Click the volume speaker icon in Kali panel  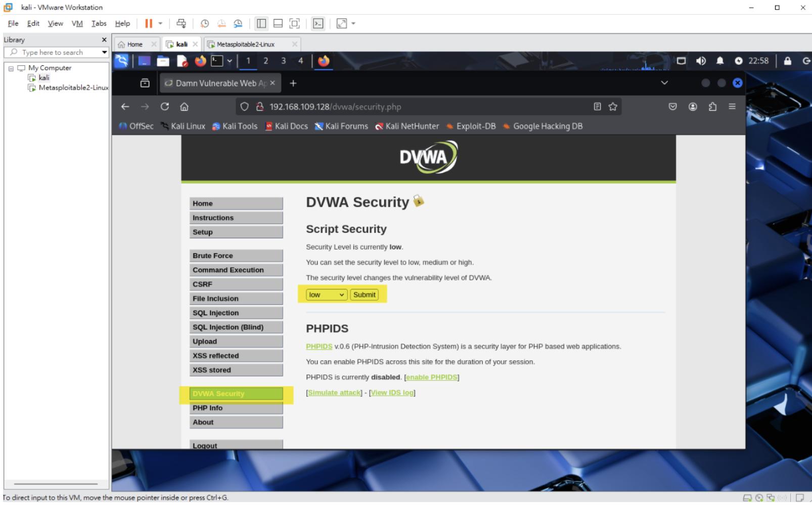(x=701, y=61)
